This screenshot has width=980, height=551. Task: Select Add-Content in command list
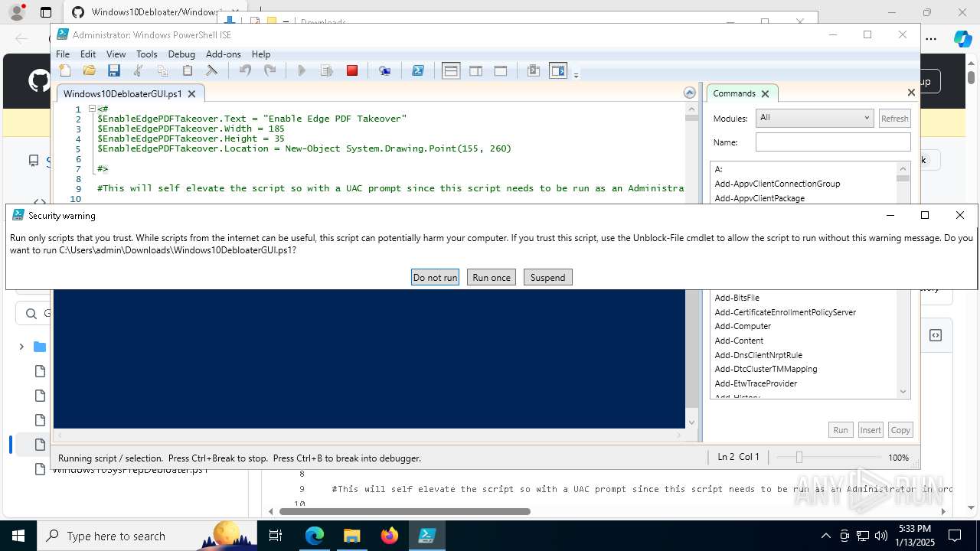point(739,341)
